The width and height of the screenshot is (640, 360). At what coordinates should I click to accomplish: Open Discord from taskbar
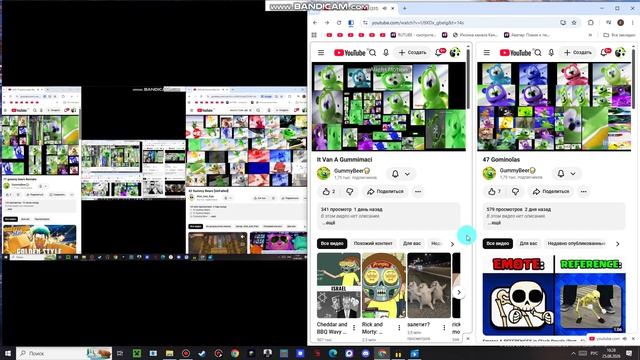[365, 353]
